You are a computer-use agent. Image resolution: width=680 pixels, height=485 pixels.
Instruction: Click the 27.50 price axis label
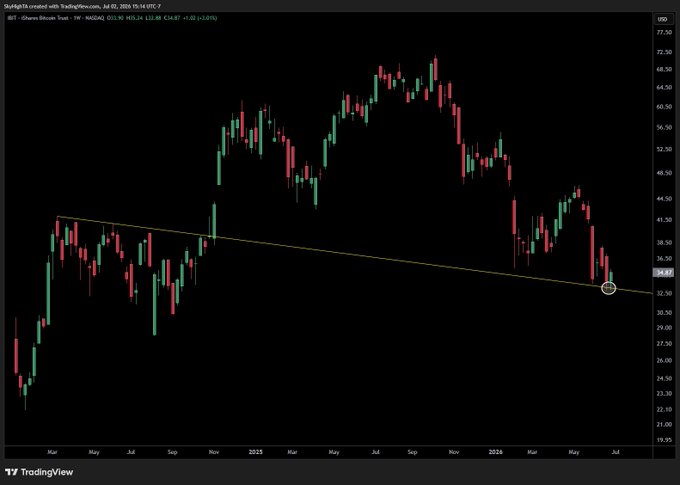click(664, 344)
